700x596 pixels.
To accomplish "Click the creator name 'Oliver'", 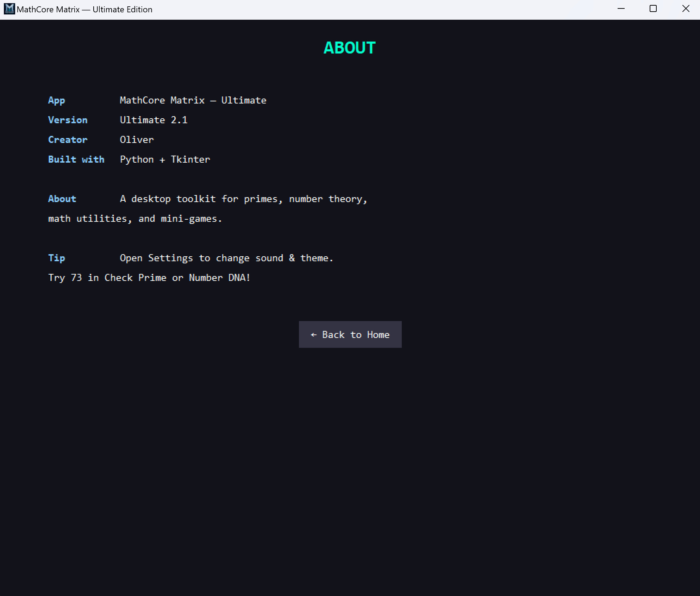I will click(137, 140).
